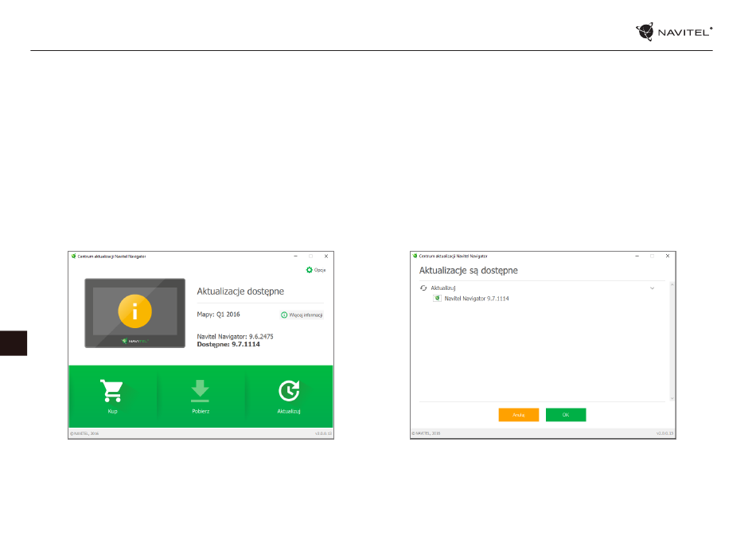Select the 'Navitel Navigator 9.7.1114' list entry text
Viewport: 756px width, 536px height.
tap(477, 299)
